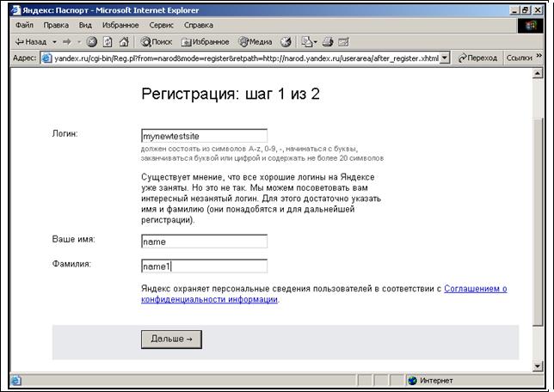554x392 pixels.
Task: Open the Сервис menu
Action: point(161,25)
